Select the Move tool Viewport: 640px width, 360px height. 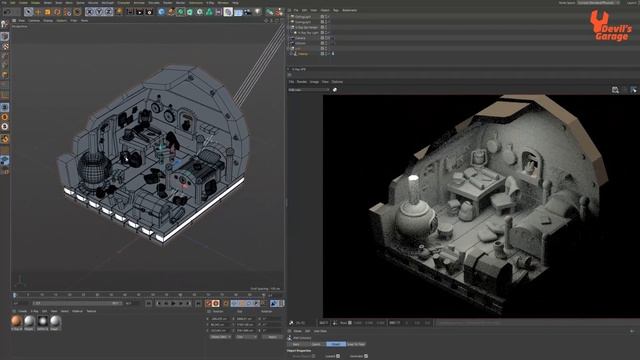(x=38, y=12)
